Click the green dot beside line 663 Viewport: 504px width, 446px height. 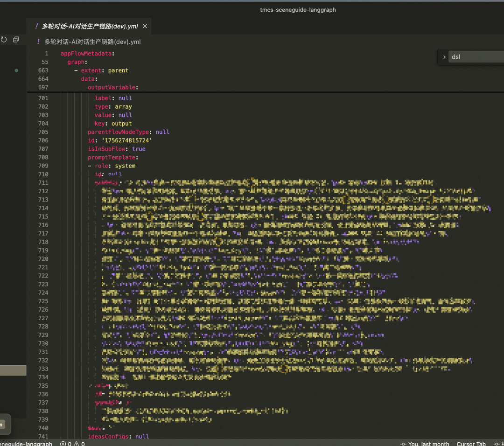(16, 70)
